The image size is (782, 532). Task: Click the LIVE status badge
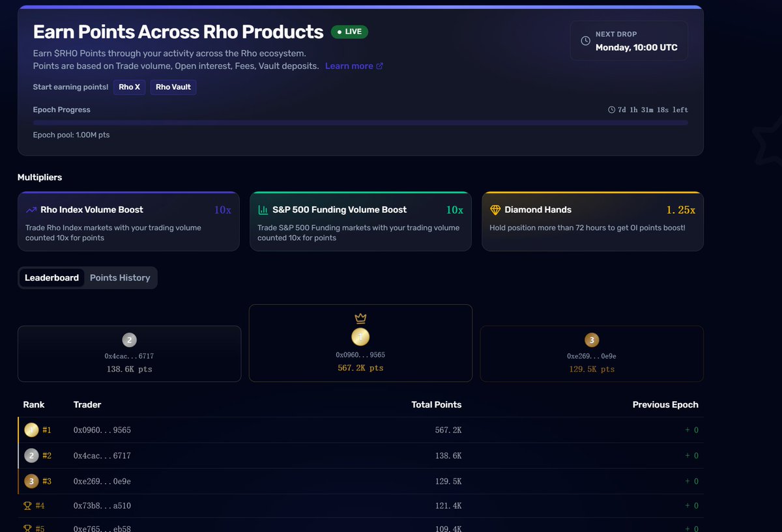349,32
